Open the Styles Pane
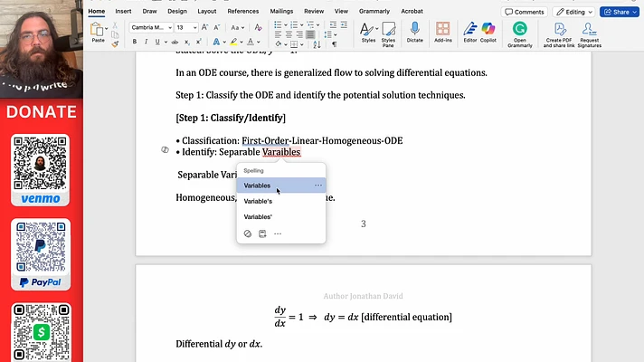The height and width of the screenshot is (362, 644). (388, 34)
